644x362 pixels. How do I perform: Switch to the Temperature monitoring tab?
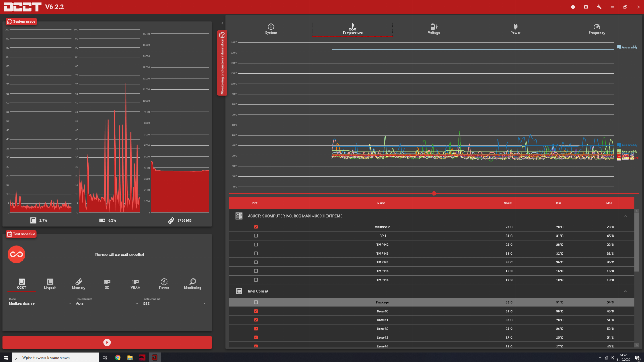[353, 29]
